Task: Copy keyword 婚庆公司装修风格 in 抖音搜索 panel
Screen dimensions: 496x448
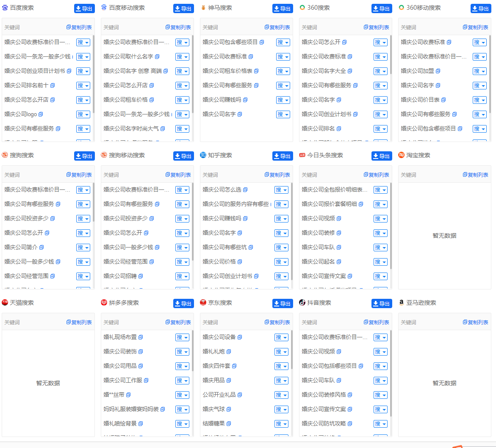Action: [350, 395]
